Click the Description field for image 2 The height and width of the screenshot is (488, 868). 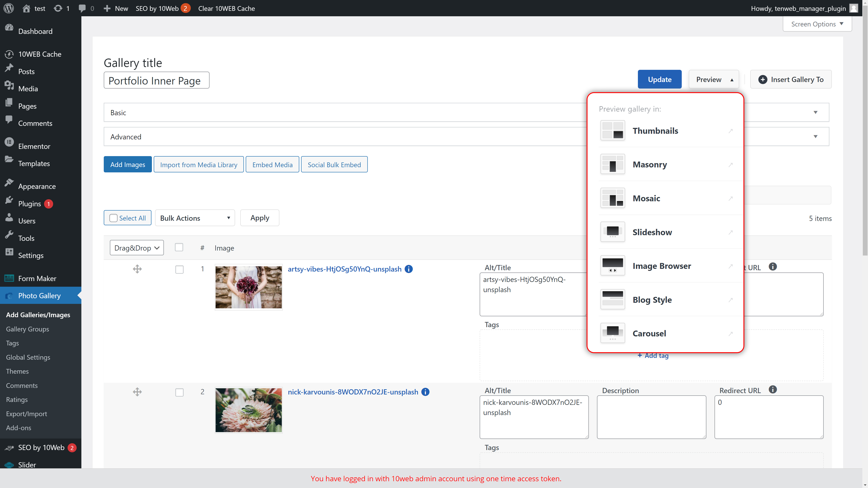point(651,417)
